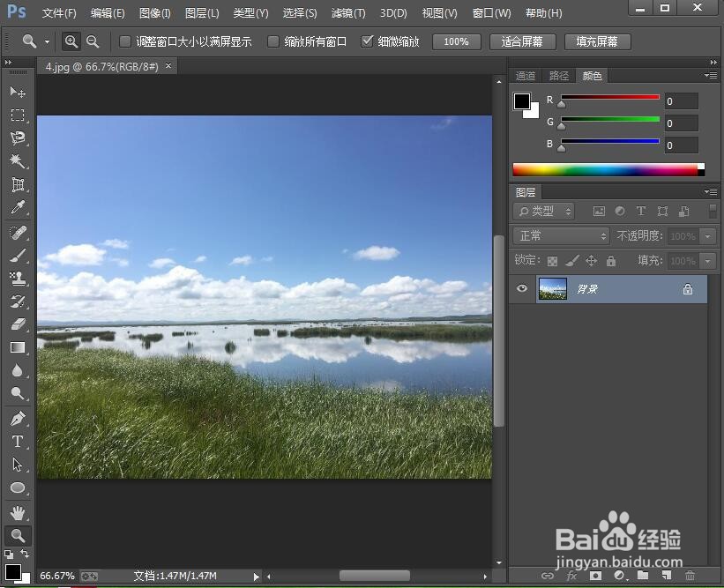The width and height of the screenshot is (724, 588).
Task: Select the Magic Wand tool
Action: click(x=18, y=161)
